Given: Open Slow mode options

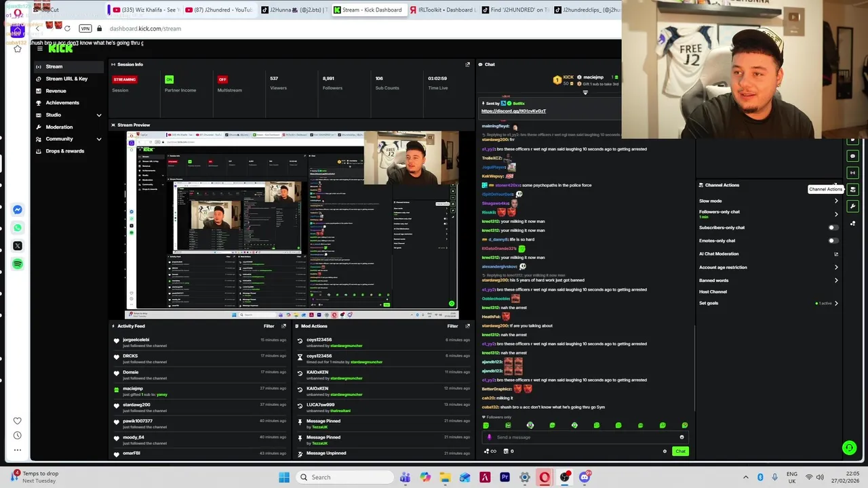Looking at the screenshot, I should pos(768,201).
